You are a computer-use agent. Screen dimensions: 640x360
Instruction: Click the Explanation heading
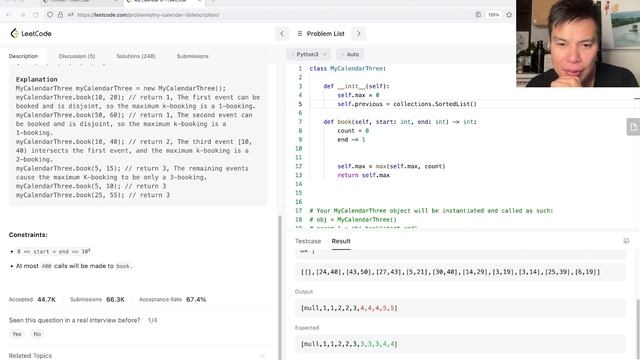click(37, 79)
